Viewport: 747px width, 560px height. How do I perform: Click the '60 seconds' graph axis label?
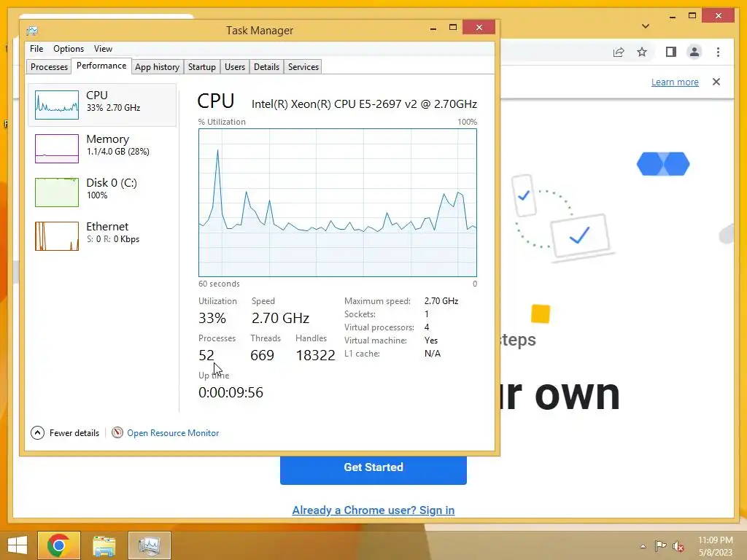click(219, 284)
